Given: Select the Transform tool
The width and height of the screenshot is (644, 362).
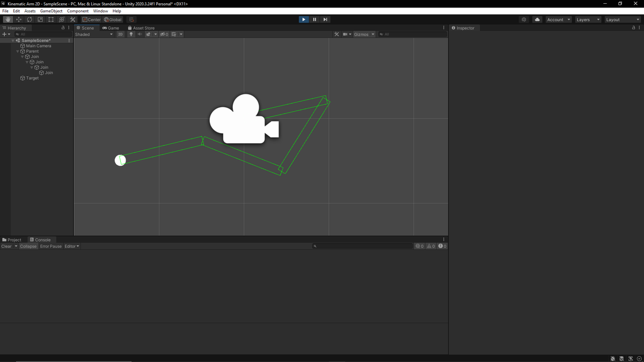Looking at the screenshot, I should (62, 19).
